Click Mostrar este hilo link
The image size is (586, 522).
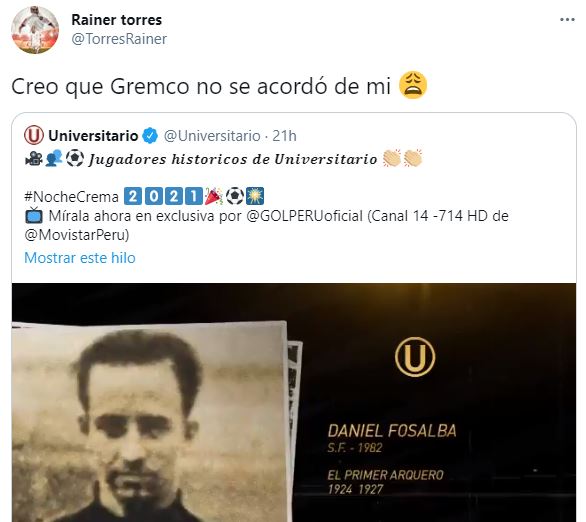(80, 258)
